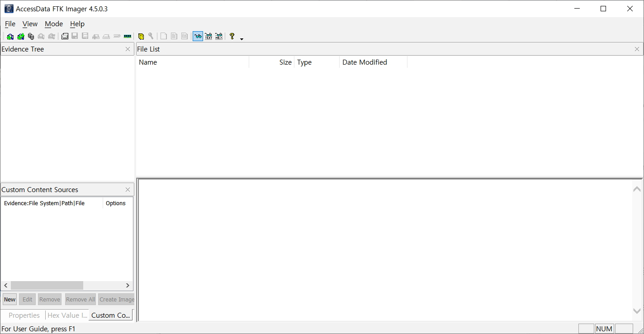Open the View menu

(30, 24)
